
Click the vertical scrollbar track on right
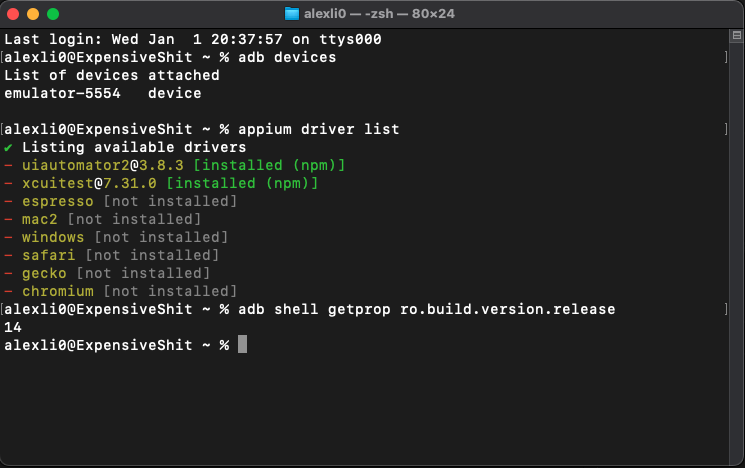736,252
